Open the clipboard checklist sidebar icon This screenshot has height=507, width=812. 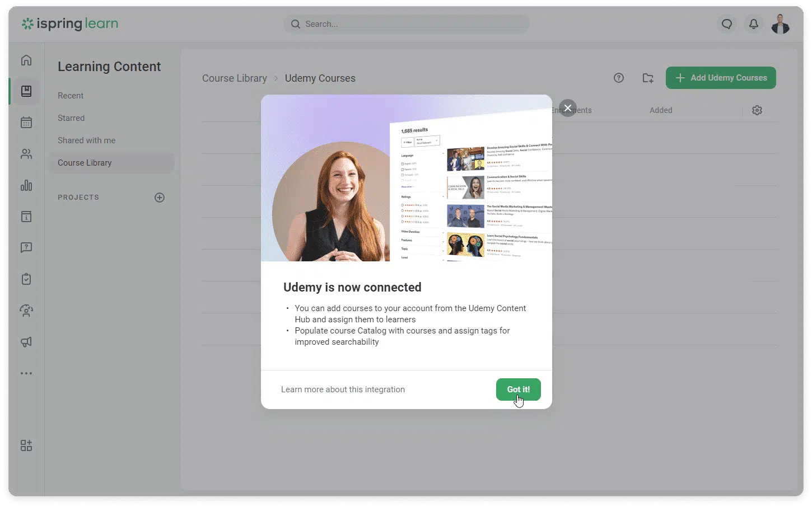click(26, 279)
